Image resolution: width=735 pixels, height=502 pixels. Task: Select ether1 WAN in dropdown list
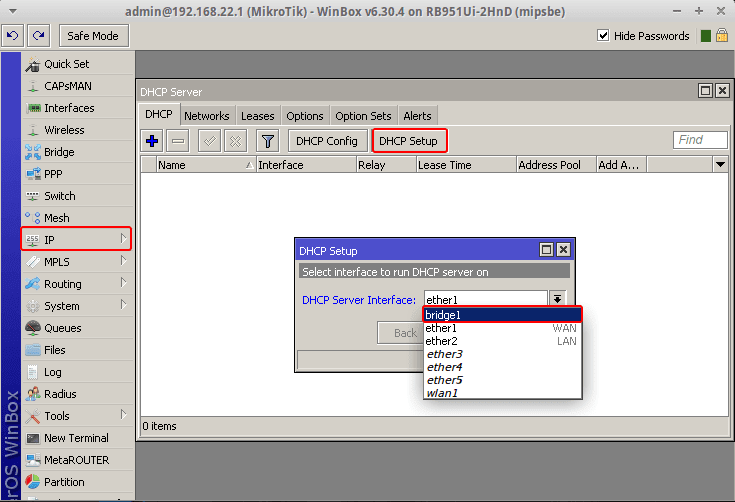(502, 328)
